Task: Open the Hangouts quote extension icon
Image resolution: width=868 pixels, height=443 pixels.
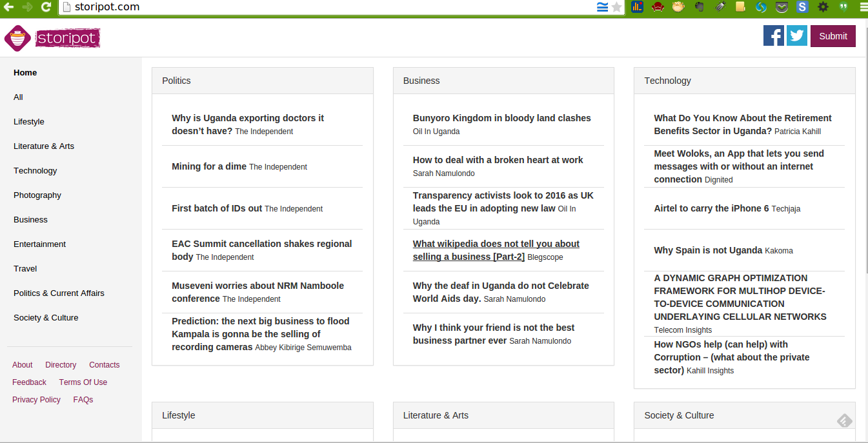Action: (x=843, y=7)
